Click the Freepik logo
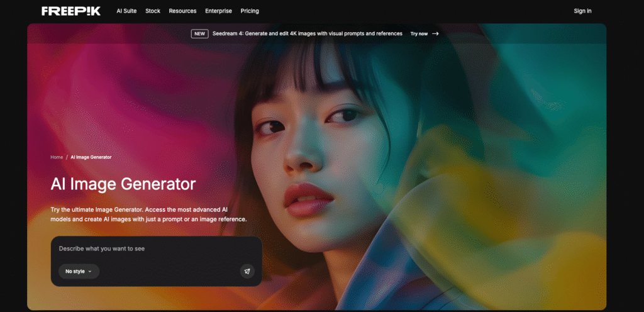This screenshot has width=644, height=312. click(70, 11)
